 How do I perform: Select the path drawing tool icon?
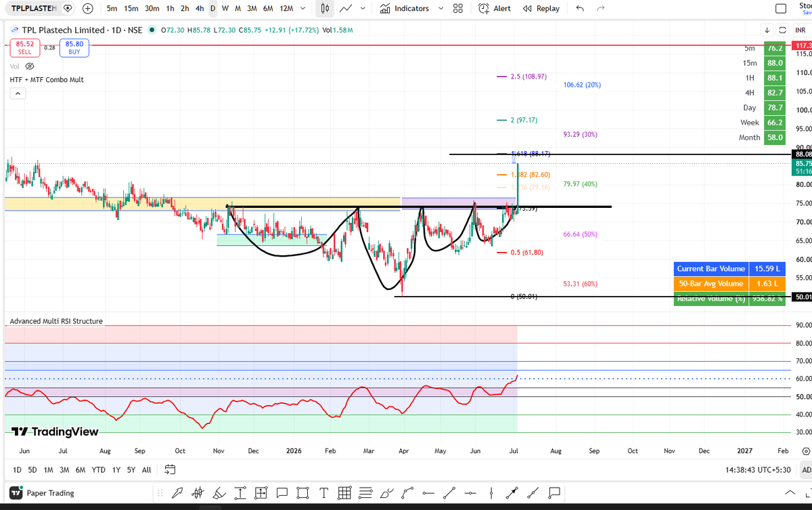coord(407,492)
